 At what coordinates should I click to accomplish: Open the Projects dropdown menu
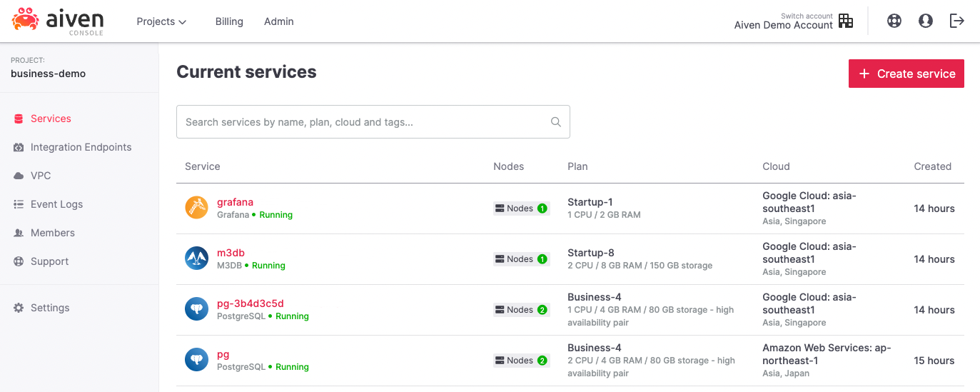pyautogui.click(x=161, y=21)
